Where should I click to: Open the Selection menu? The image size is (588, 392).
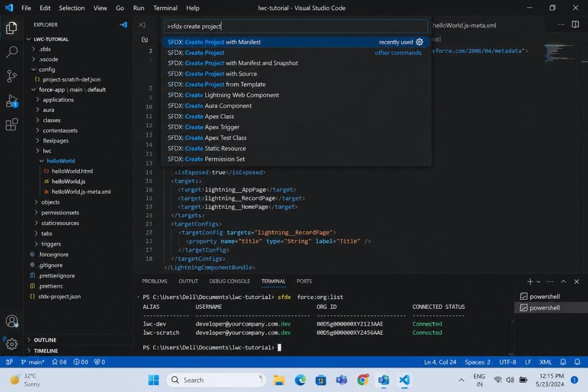point(72,8)
